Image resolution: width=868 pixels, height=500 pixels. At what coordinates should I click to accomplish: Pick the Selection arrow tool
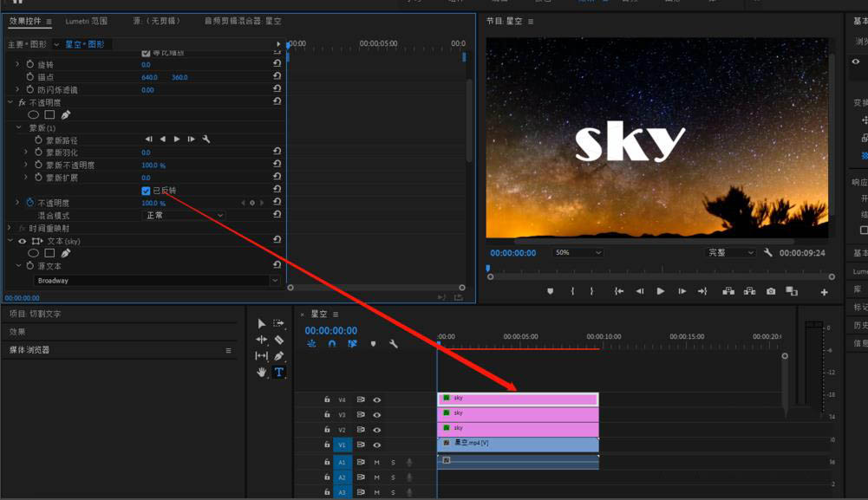[262, 323]
